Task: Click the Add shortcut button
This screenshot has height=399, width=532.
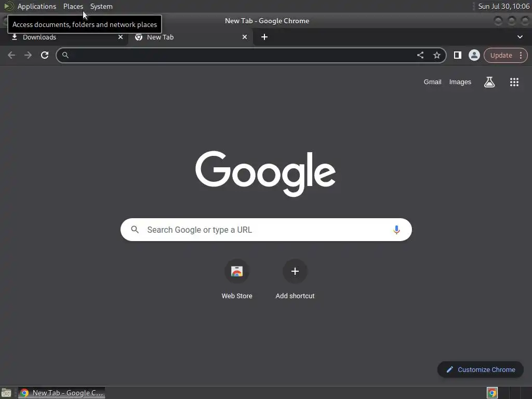Action: pyautogui.click(x=295, y=279)
